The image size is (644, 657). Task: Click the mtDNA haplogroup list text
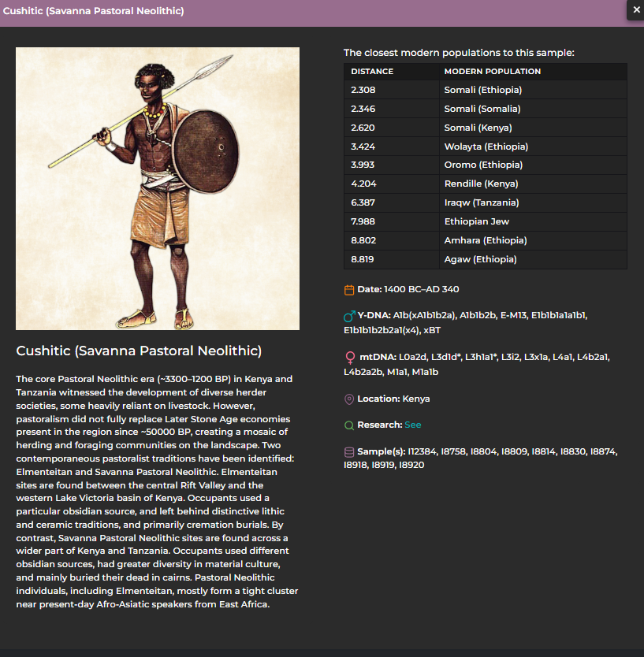(477, 365)
